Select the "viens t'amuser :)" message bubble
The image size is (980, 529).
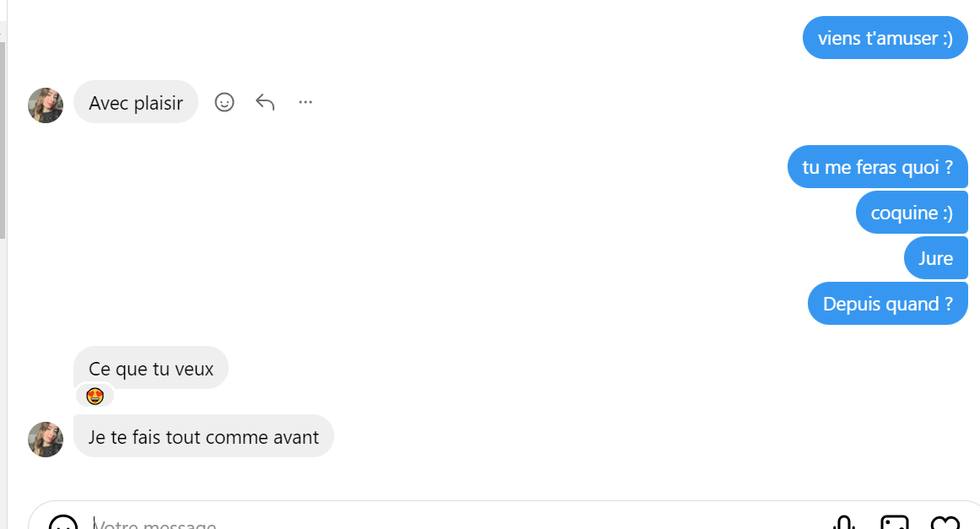click(885, 38)
